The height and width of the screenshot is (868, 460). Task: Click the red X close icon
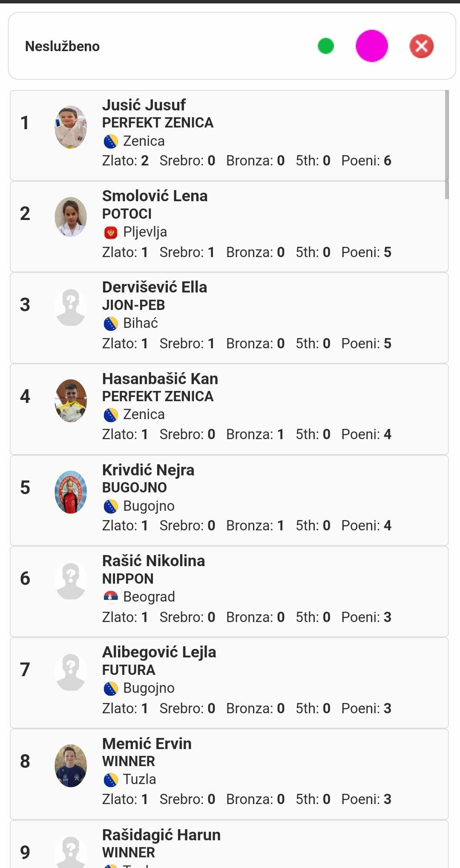coord(421,46)
